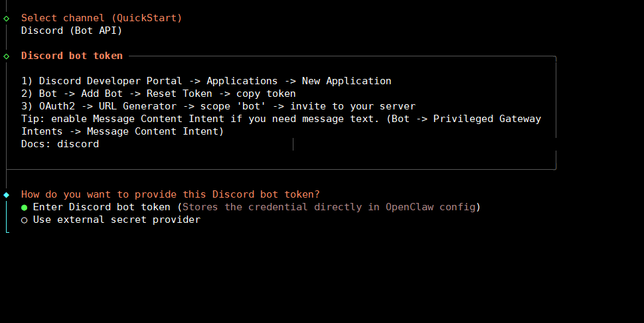
Task: Click the diamond marker beside Select channel
Action: point(7,18)
